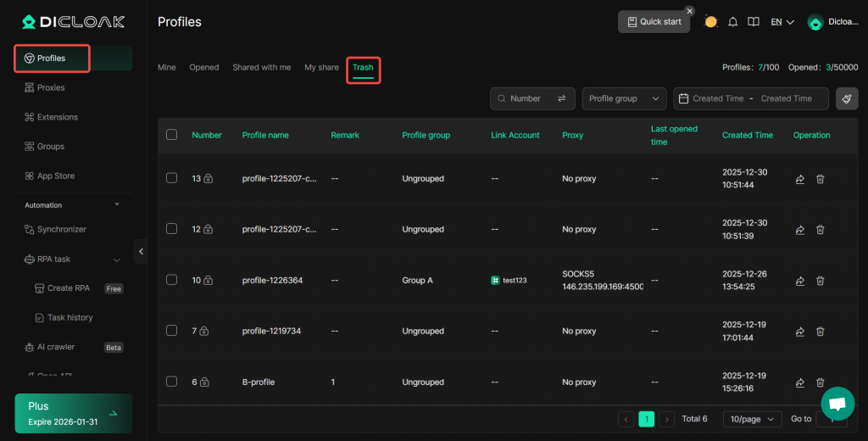Image resolution: width=868 pixels, height=441 pixels.
Task: Click the Plus plan expiry banner
Action: (73, 413)
